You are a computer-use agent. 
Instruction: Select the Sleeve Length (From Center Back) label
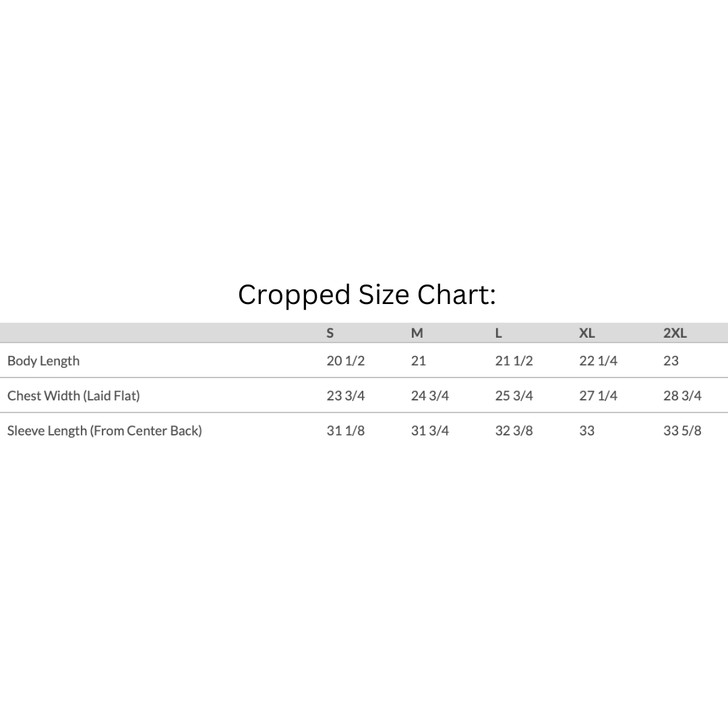point(104,431)
